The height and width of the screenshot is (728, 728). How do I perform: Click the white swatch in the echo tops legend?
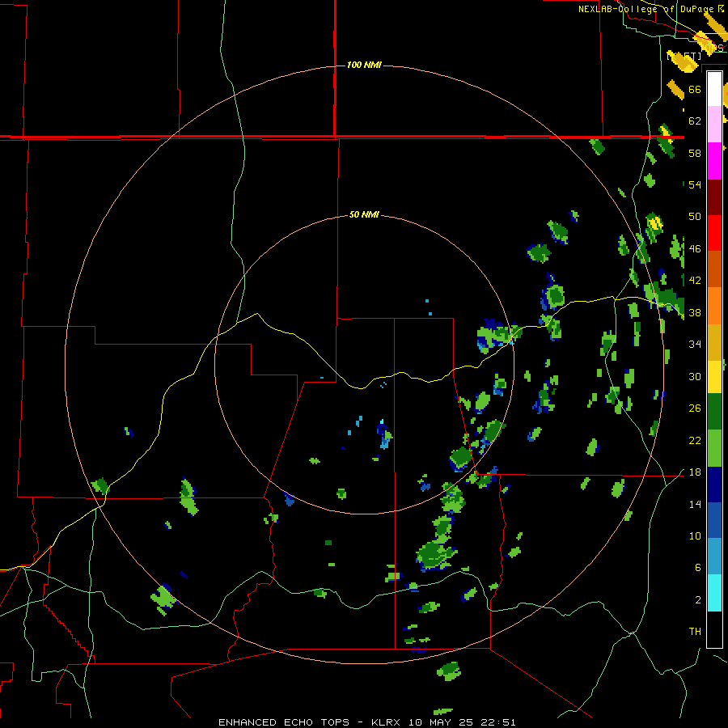pyautogui.click(x=714, y=89)
